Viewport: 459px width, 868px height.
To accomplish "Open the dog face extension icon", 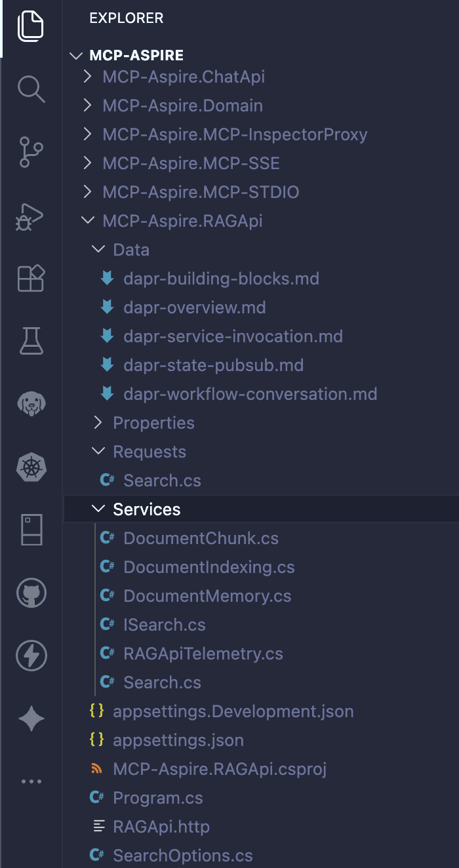I will coord(31,403).
